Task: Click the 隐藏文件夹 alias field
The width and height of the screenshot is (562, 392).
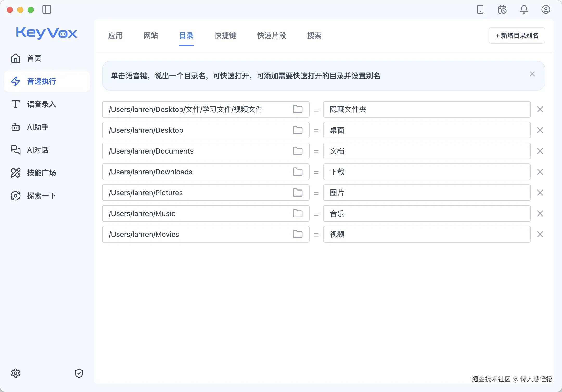Action: pos(427,109)
